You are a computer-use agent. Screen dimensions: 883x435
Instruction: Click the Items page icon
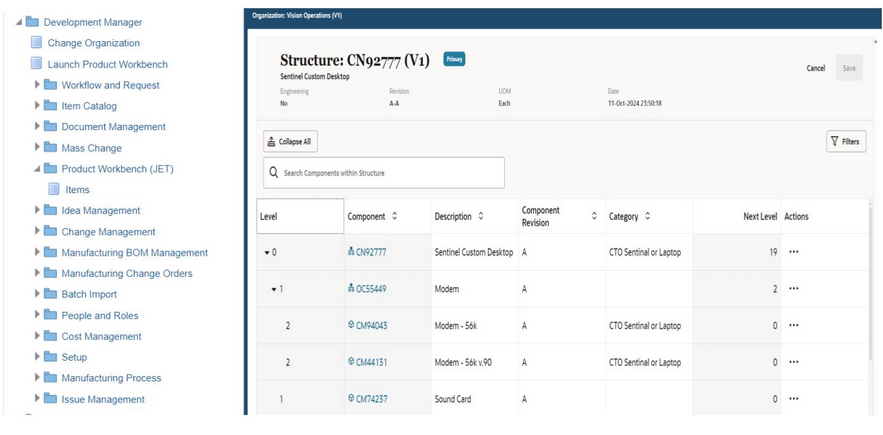(x=54, y=189)
